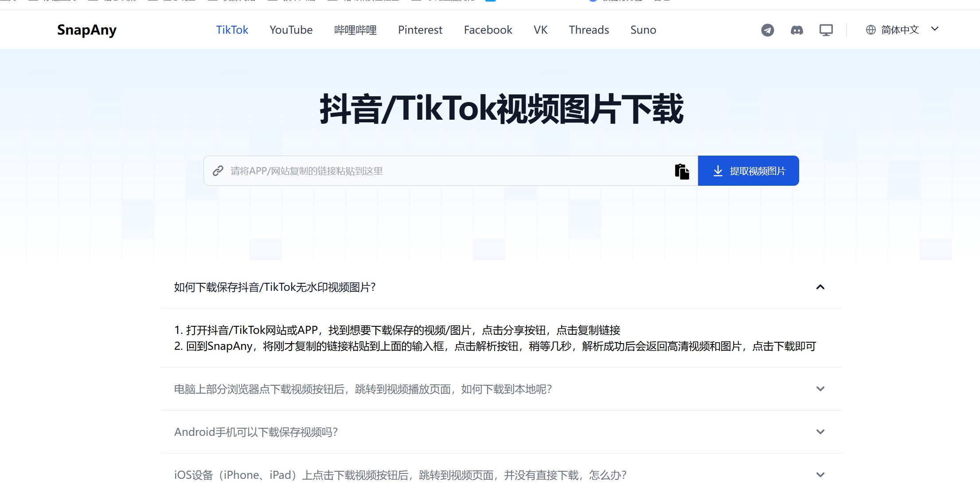Collapse the 如何下载保存抖音/TikTok无水印视频图片 question

click(501, 287)
